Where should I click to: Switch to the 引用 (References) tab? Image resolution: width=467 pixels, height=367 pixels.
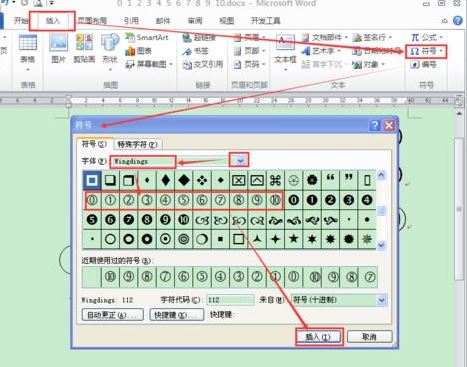pyautogui.click(x=131, y=21)
